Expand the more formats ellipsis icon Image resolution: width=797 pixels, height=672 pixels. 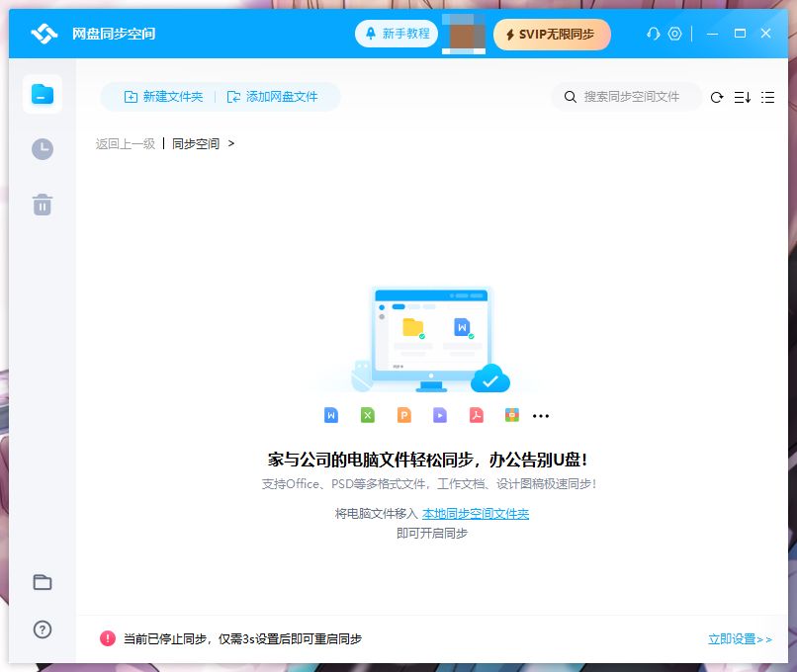[541, 415]
